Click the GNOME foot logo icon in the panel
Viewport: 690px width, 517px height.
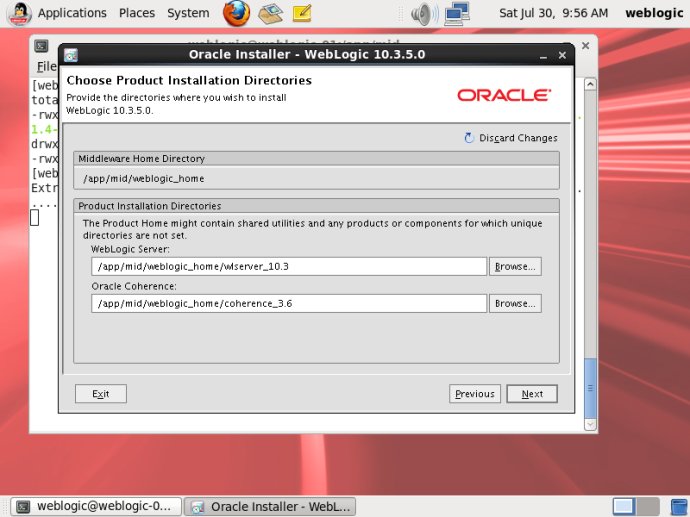coord(18,14)
